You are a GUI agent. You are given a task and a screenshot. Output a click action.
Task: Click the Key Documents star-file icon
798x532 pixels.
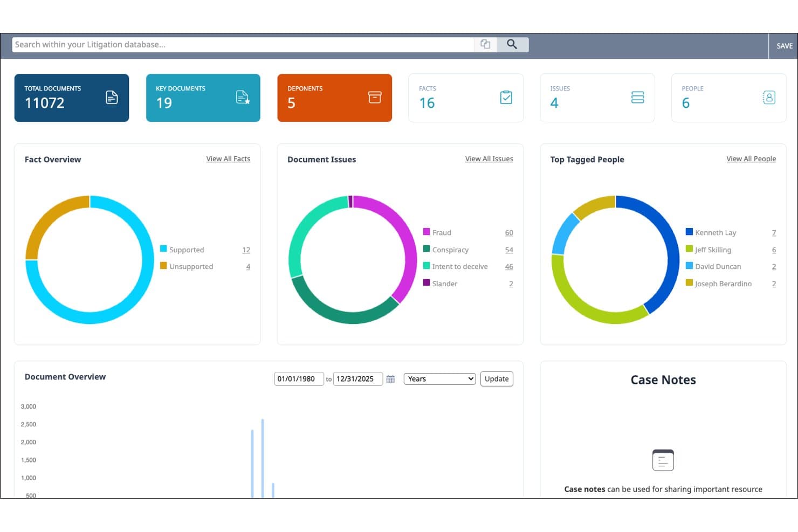243,98
